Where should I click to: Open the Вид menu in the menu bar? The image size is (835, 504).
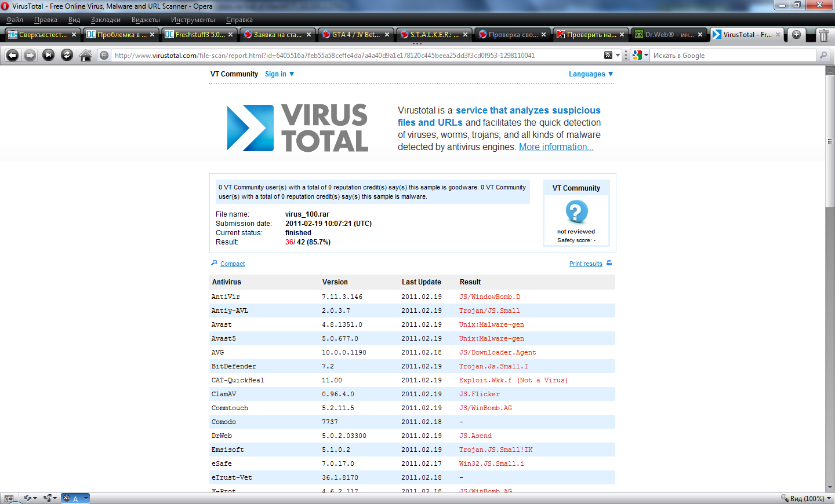[74, 20]
